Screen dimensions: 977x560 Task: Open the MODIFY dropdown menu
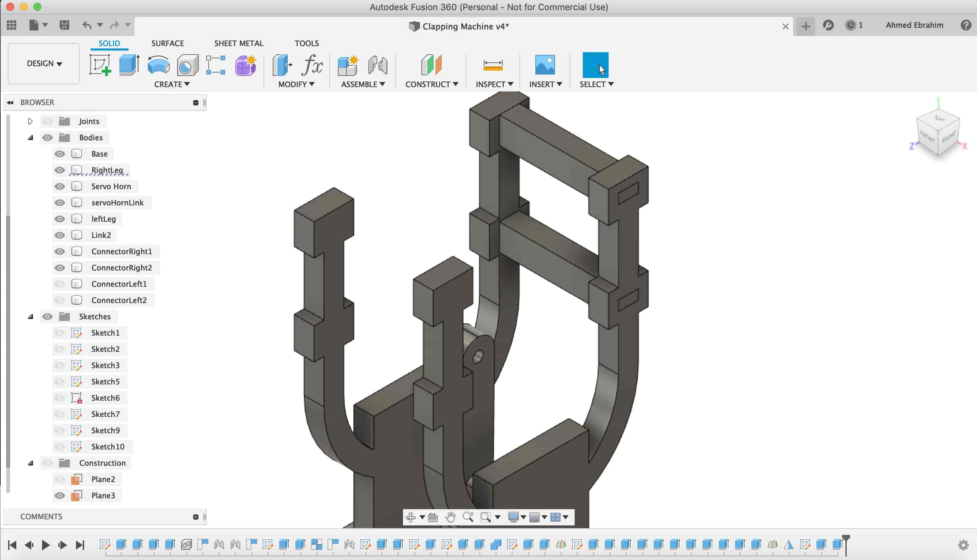tap(296, 84)
